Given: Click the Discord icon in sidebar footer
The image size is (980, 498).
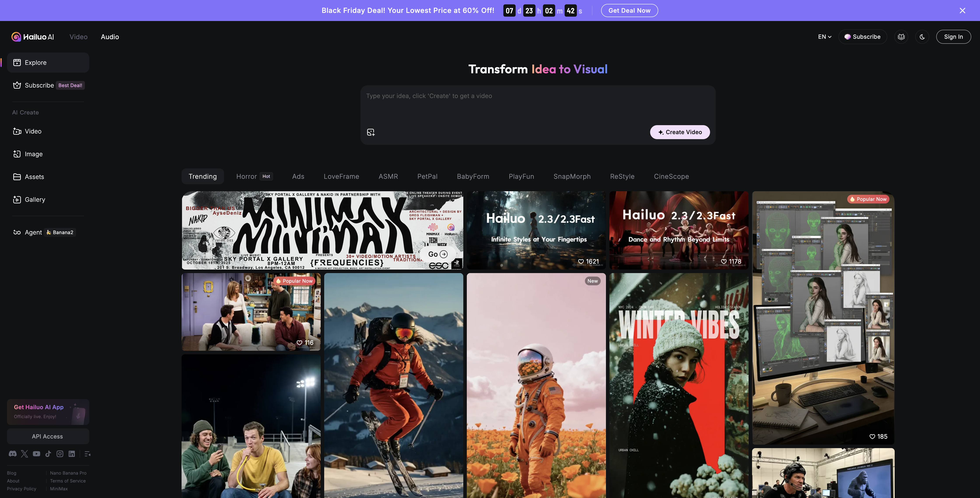Looking at the screenshot, I should [12, 454].
